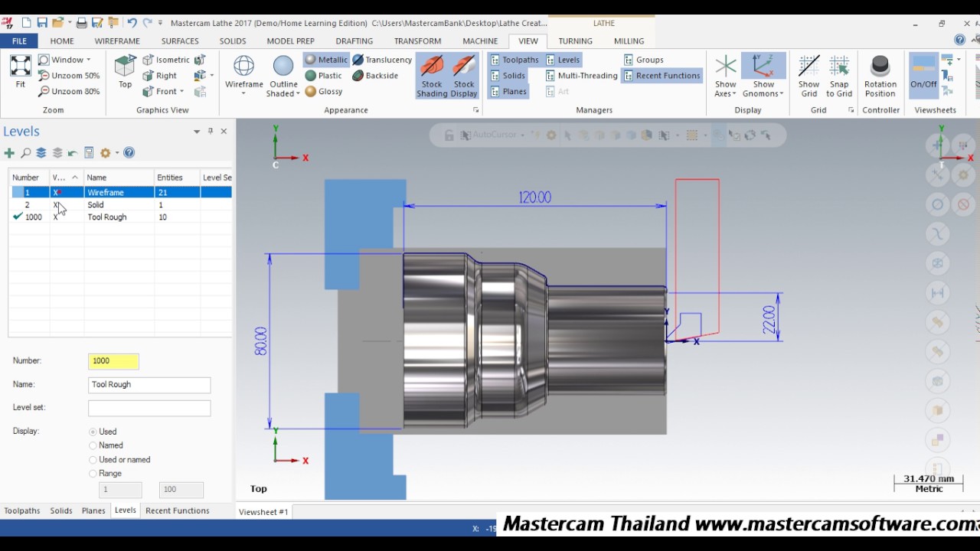This screenshot has width=980, height=551.
Task: Expand the Wireframe dropdown arrow
Action: pos(243,94)
